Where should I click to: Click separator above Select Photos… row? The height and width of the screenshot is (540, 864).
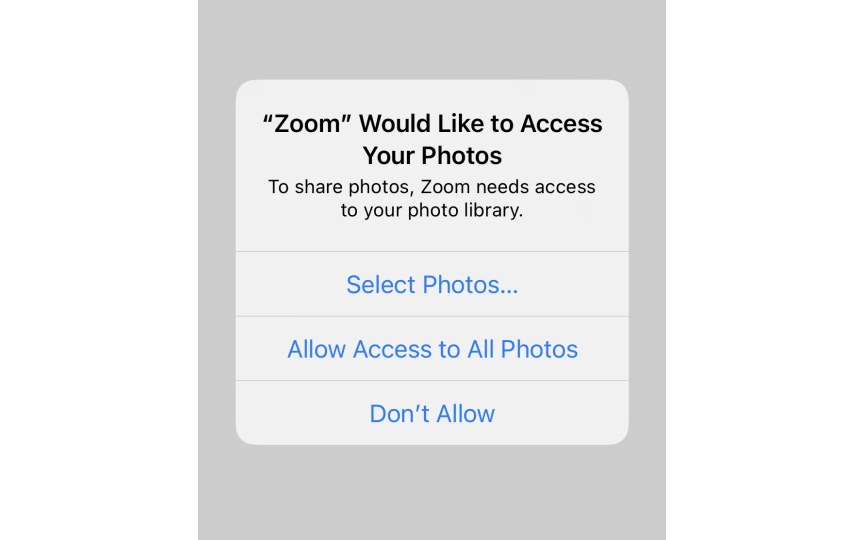432,252
